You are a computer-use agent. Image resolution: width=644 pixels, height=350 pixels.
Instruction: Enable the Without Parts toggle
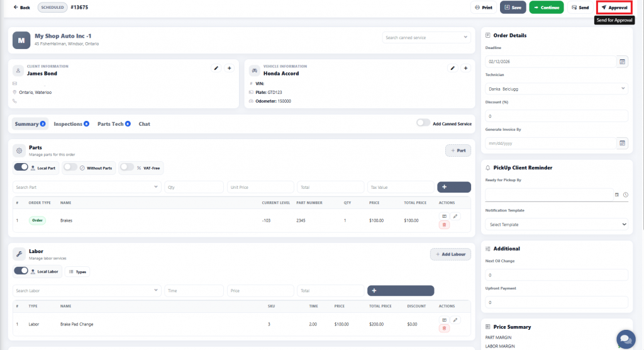click(x=70, y=167)
